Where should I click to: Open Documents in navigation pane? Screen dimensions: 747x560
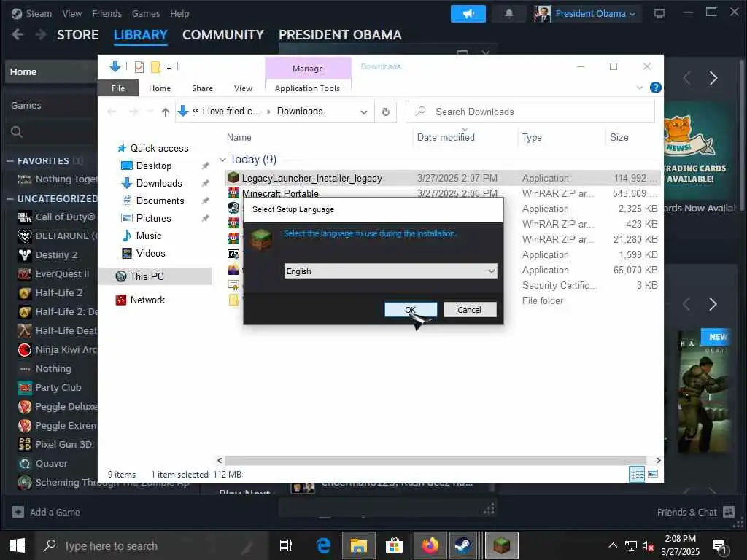click(x=160, y=201)
